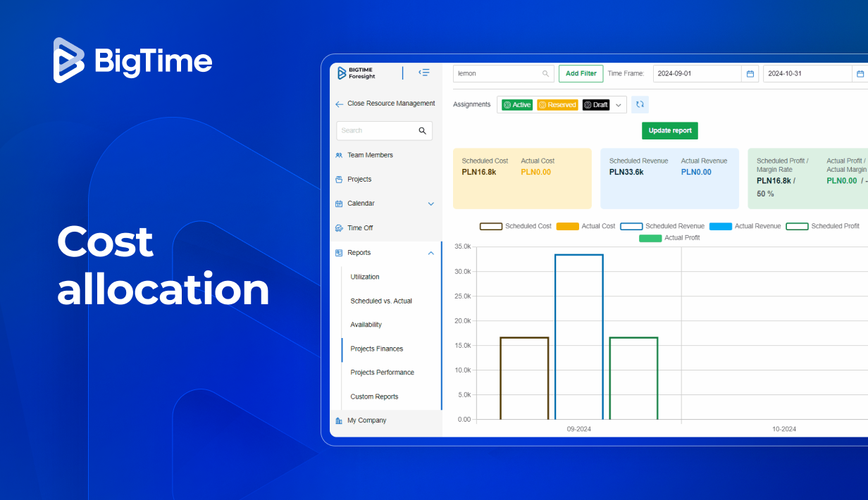Click the BigTime Foresight logo
This screenshot has width=868, height=500.
[356, 73]
